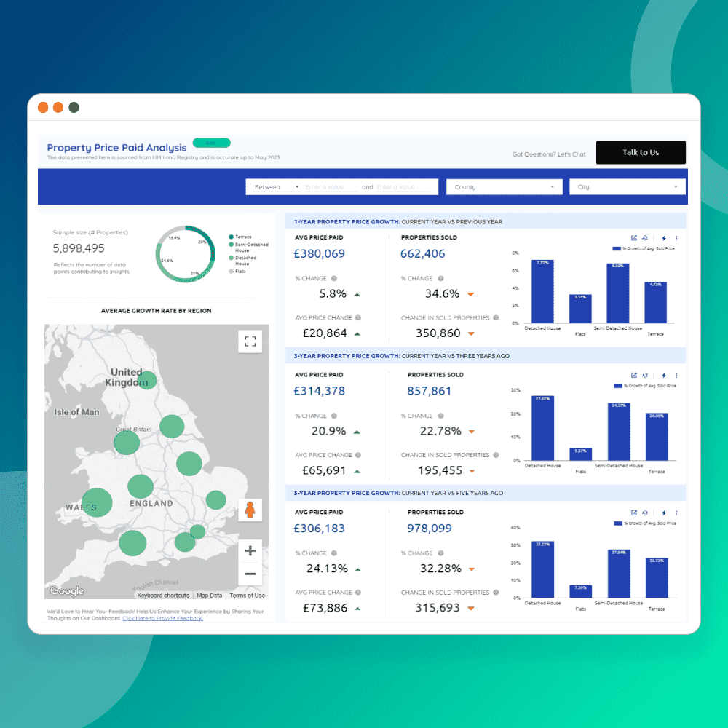Click the first 'Enter a value' field
Screen dimensions: 728x728
tap(331, 187)
